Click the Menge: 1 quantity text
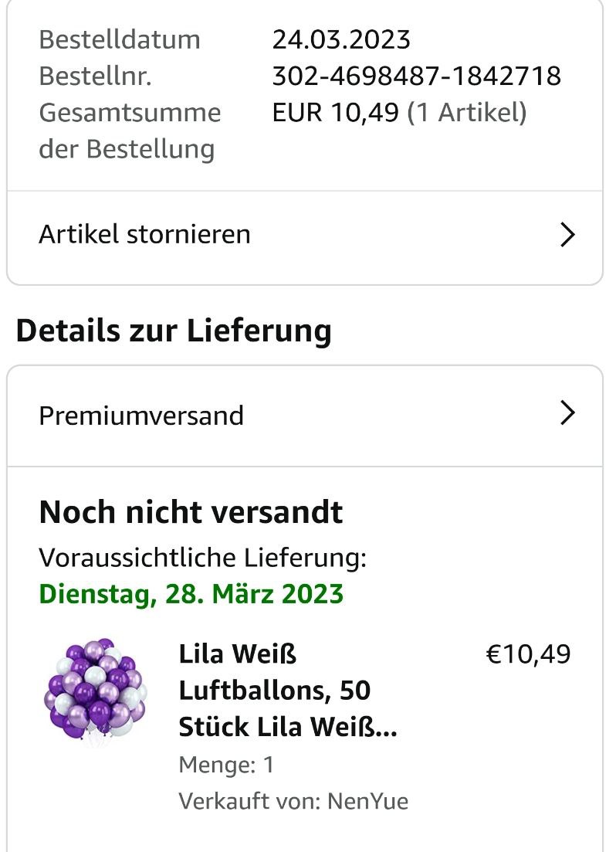The width and height of the screenshot is (616, 852). coord(226,765)
